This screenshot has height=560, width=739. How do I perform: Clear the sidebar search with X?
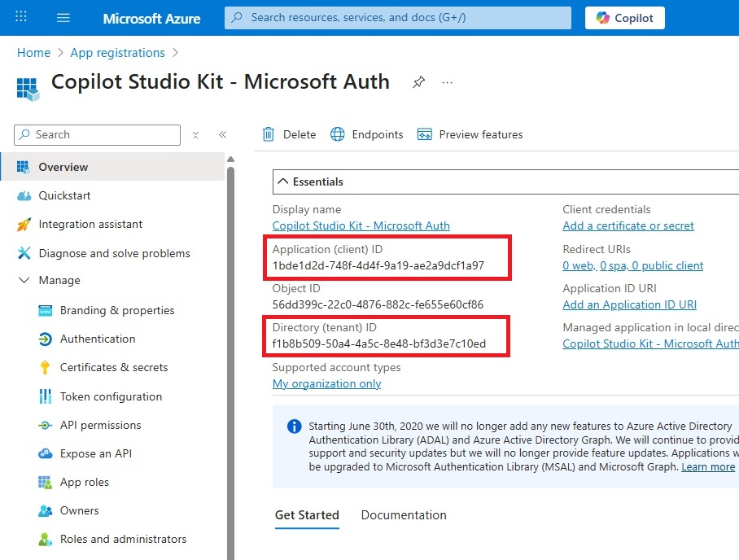click(195, 135)
